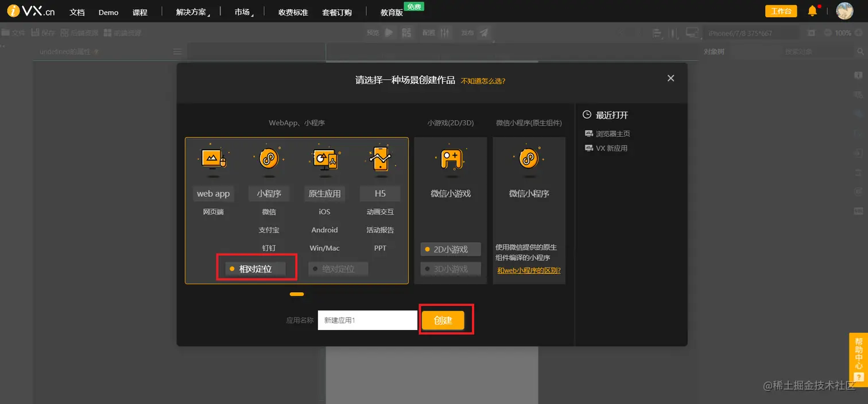Image resolution: width=868 pixels, height=404 pixels.
Task: Click the 应用名称 input field showing 新建应用1
Action: tap(367, 320)
